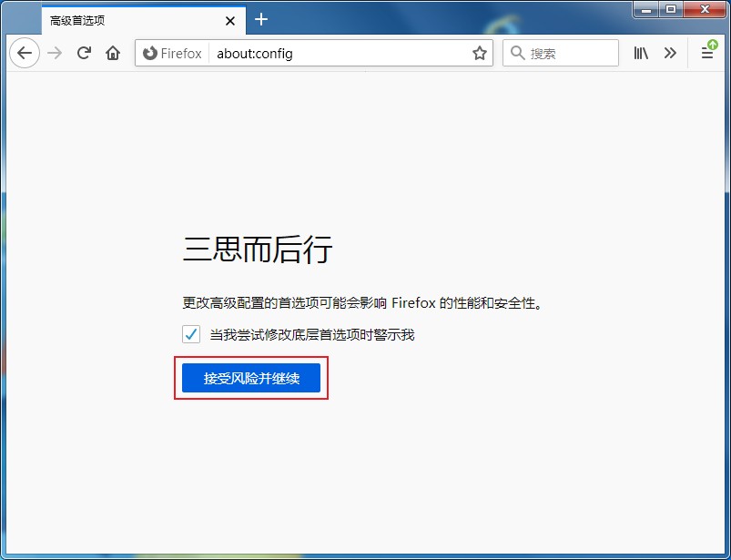Click the Firefox text label in the address bar
Image resolution: width=731 pixels, height=560 pixels.
click(x=178, y=53)
